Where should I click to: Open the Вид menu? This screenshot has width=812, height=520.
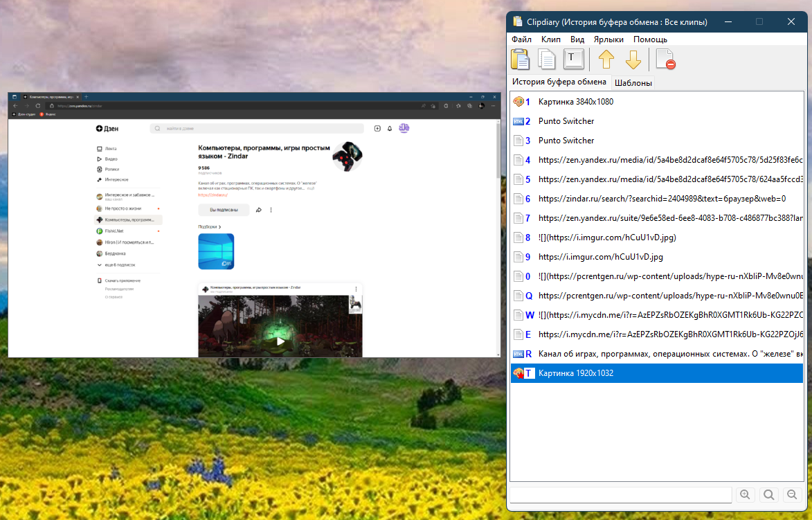click(x=577, y=39)
